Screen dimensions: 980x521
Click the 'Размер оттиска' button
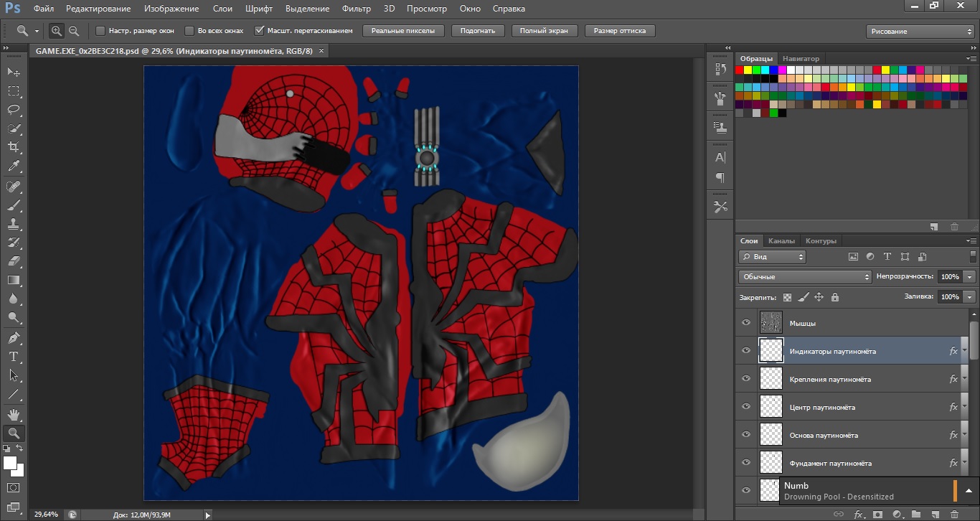(x=620, y=31)
